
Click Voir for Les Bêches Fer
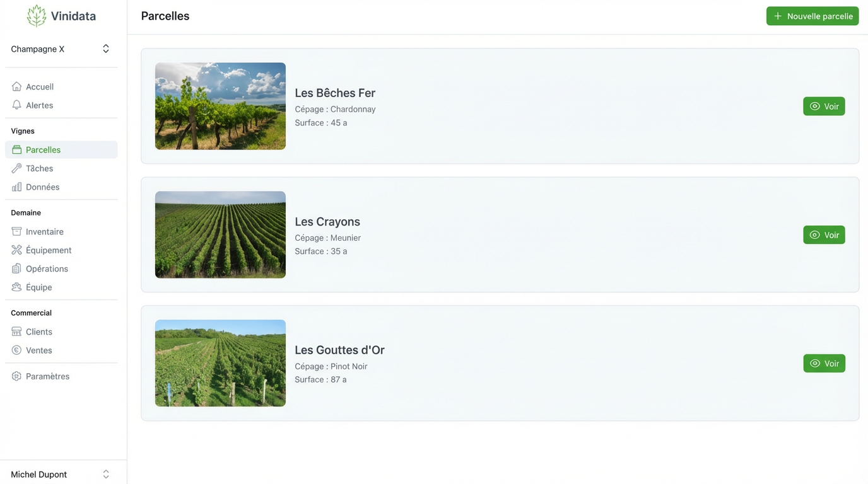(x=824, y=106)
